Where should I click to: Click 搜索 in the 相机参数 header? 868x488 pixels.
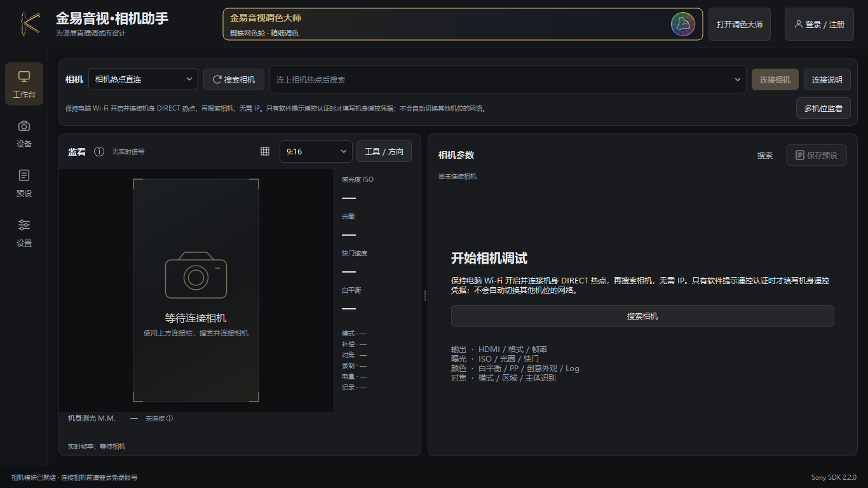765,155
